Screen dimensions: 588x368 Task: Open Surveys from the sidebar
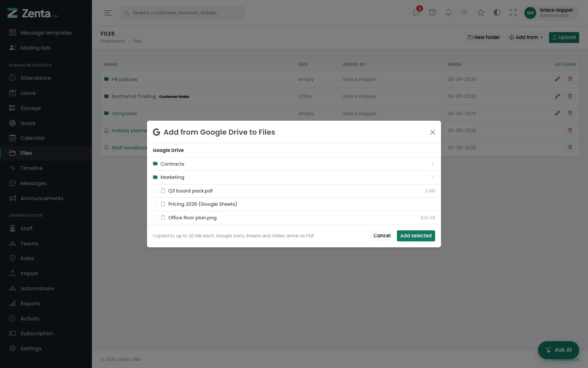pos(31,108)
